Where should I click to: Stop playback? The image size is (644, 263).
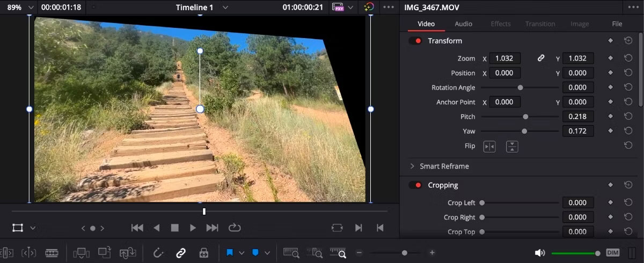tap(174, 228)
